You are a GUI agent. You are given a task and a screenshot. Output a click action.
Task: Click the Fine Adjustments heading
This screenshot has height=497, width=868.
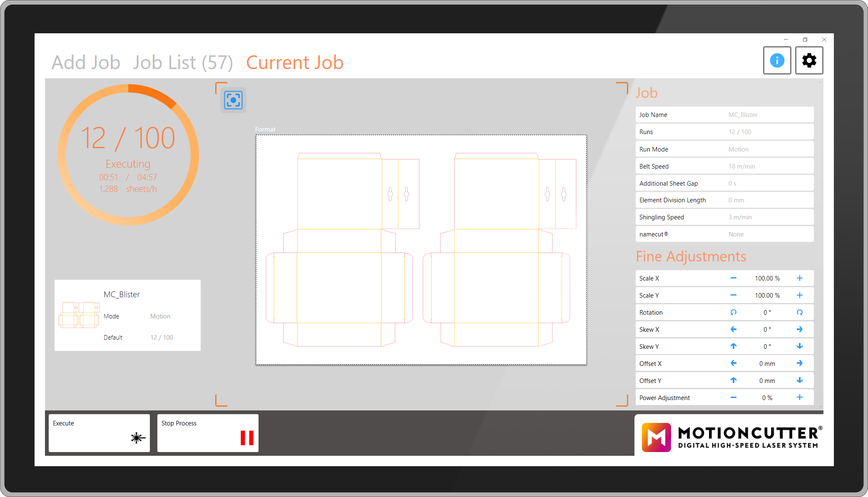pyautogui.click(x=691, y=256)
